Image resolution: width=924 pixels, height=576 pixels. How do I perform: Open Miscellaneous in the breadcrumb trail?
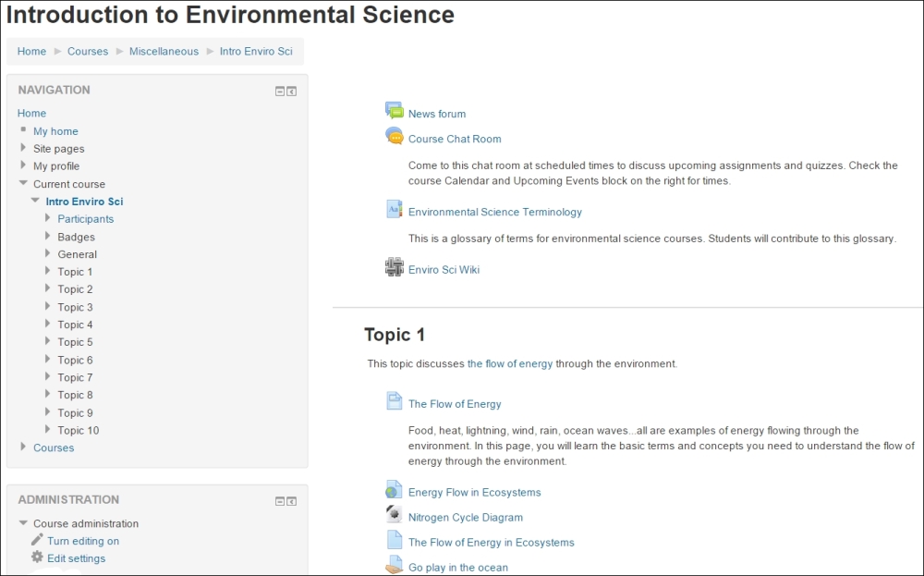pyautogui.click(x=164, y=51)
